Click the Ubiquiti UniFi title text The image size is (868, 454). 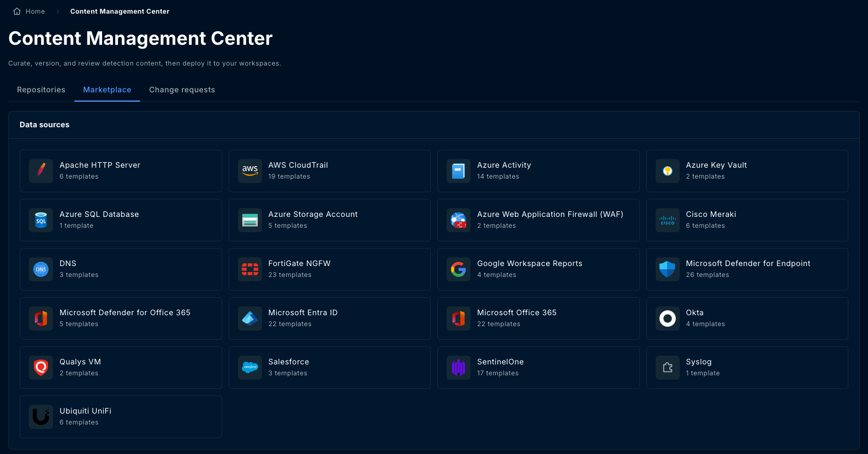click(x=85, y=411)
